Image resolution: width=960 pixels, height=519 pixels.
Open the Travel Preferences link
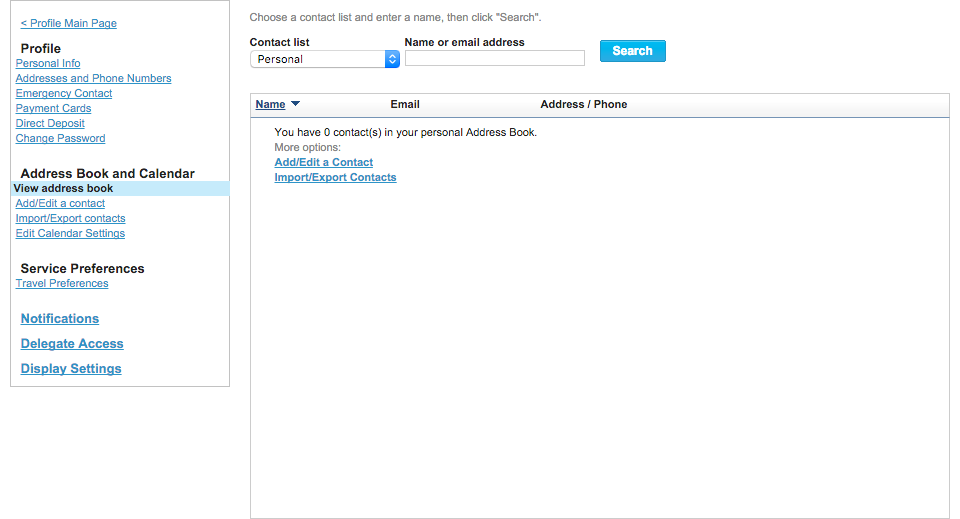pos(62,283)
